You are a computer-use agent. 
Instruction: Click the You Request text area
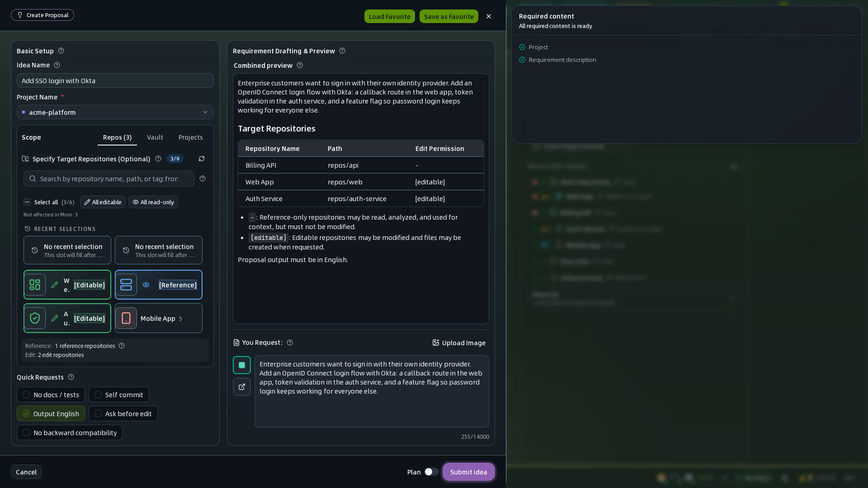(x=372, y=391)
